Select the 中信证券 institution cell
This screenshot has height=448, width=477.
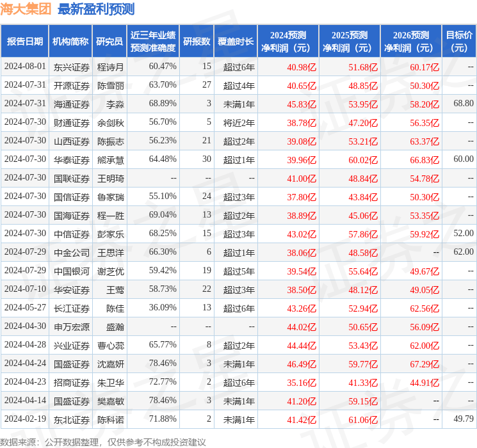[72, 234]
